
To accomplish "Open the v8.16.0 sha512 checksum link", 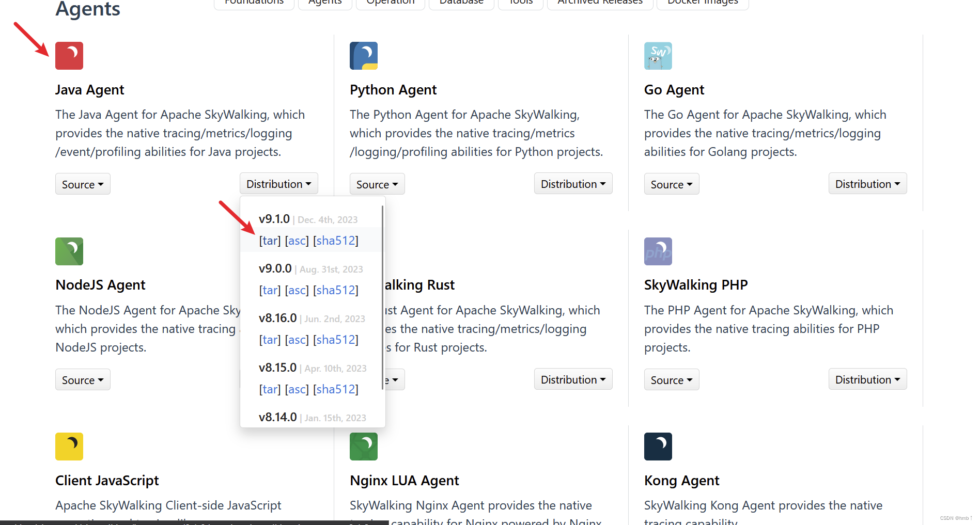I will [336, 340].
